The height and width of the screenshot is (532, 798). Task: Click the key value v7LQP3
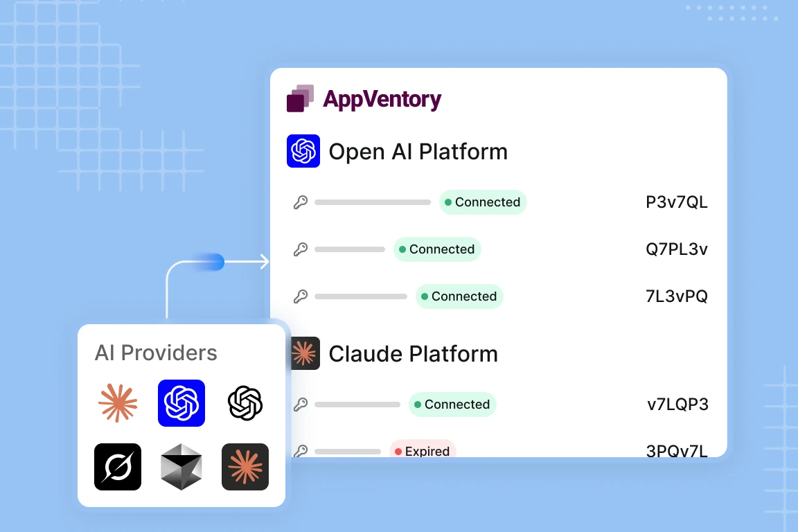coord(677,405)
